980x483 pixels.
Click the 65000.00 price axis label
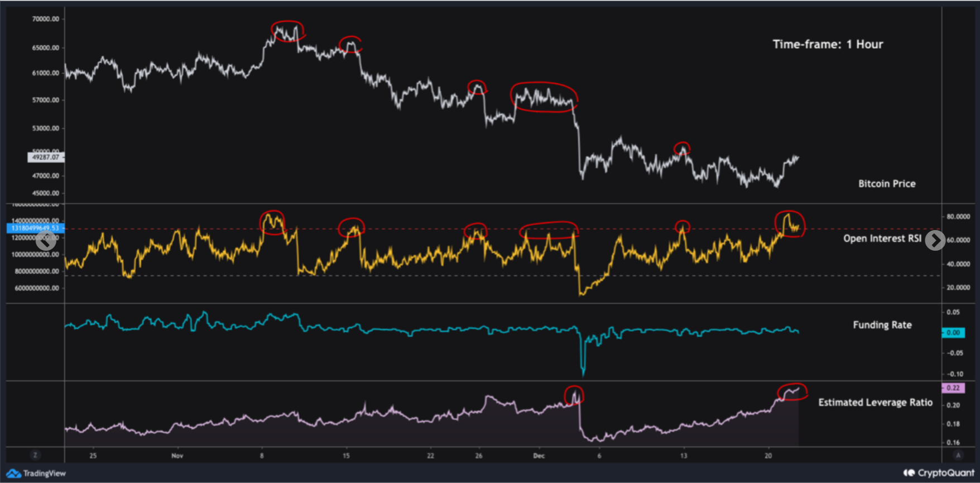click(45, 48)
